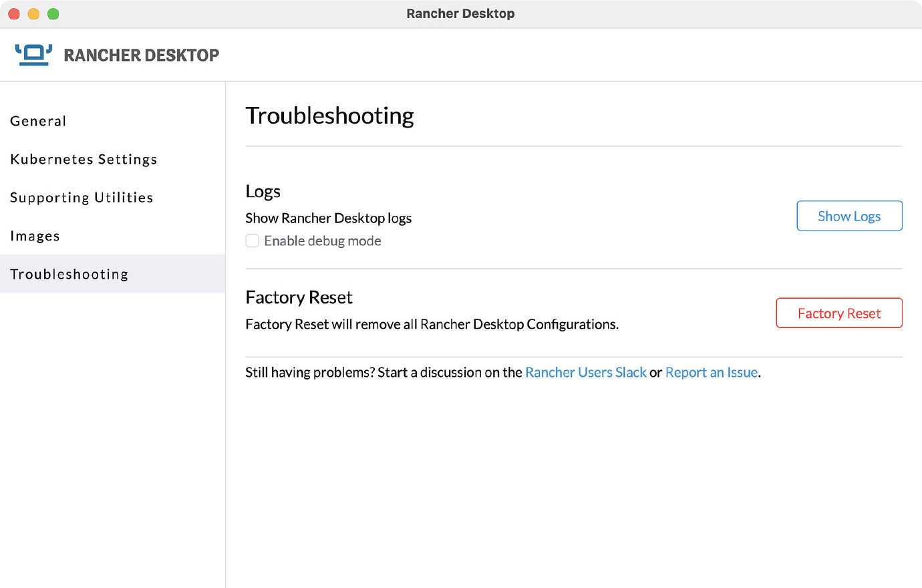Open the Rancher Users Slack link

click(585, 373)
